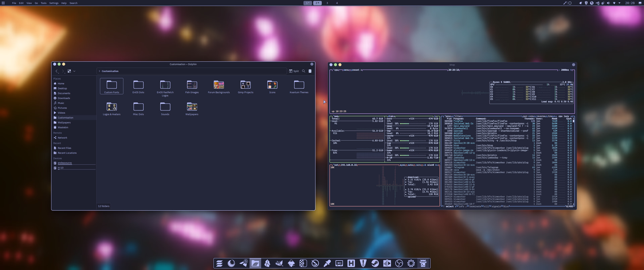Open the View menu in top bar
The image size is (644, 270).
(x=29, y=3)
